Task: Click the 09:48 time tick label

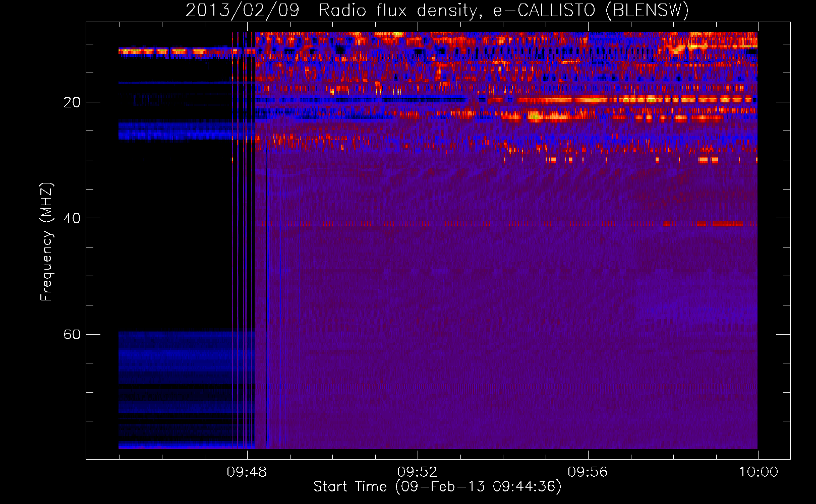Action: (247, 472)
